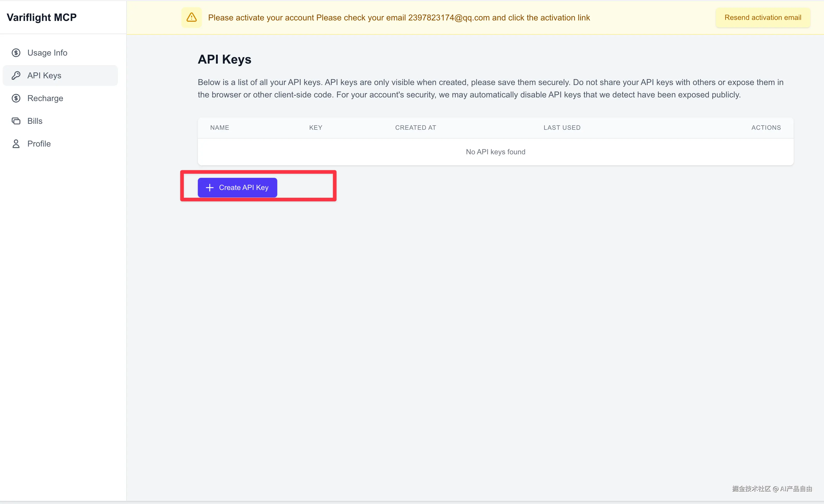Click the dollar icon beside Usage Info
This screenshot has height=504, width=824.
[16, 53]
